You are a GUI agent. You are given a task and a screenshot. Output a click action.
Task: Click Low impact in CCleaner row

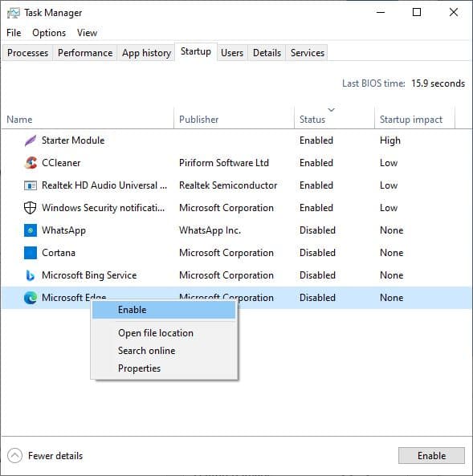click(389, 163)
